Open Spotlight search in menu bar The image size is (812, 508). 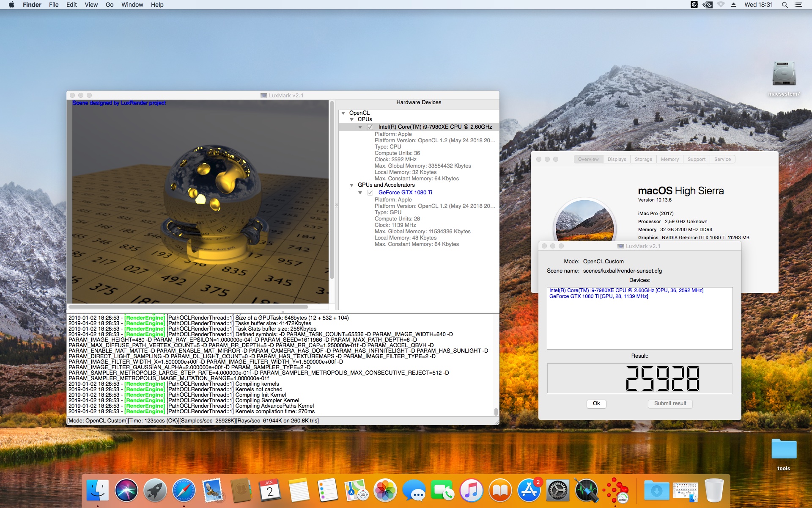[x=785, y=5]
